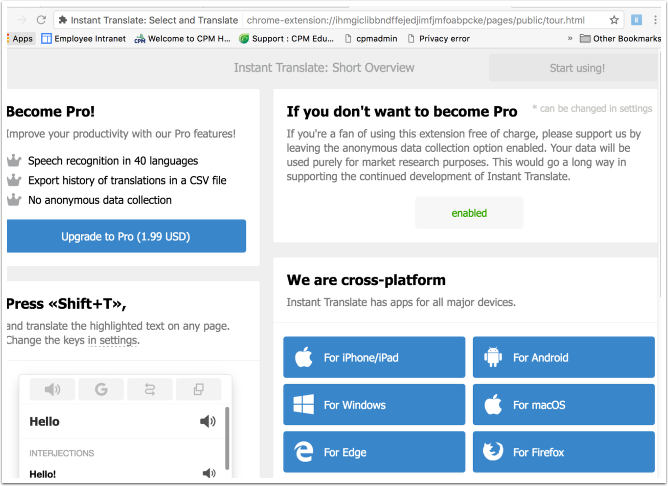Open the Privacy error bookmark
Viewport: 668px width, 486px height.
(438, 39)
